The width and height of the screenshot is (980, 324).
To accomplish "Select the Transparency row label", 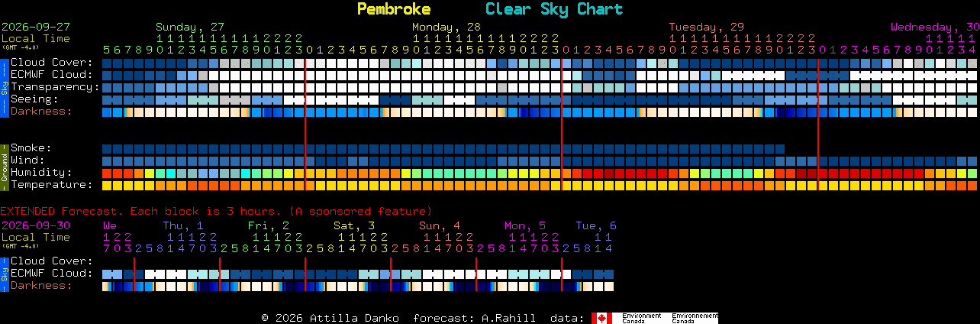I will [55, 86].
